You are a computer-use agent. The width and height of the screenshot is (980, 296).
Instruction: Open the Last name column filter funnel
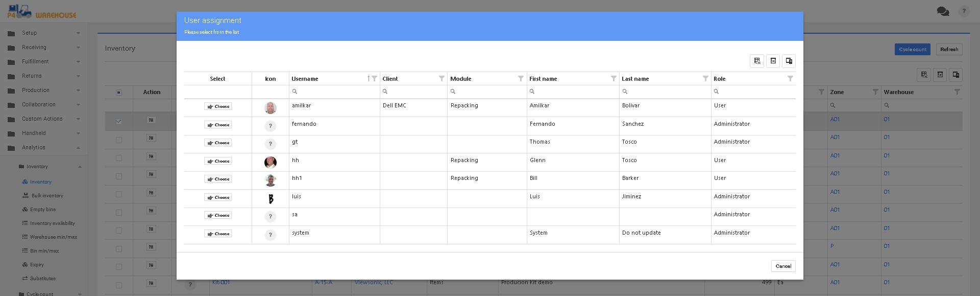click(x=705, y=79)
